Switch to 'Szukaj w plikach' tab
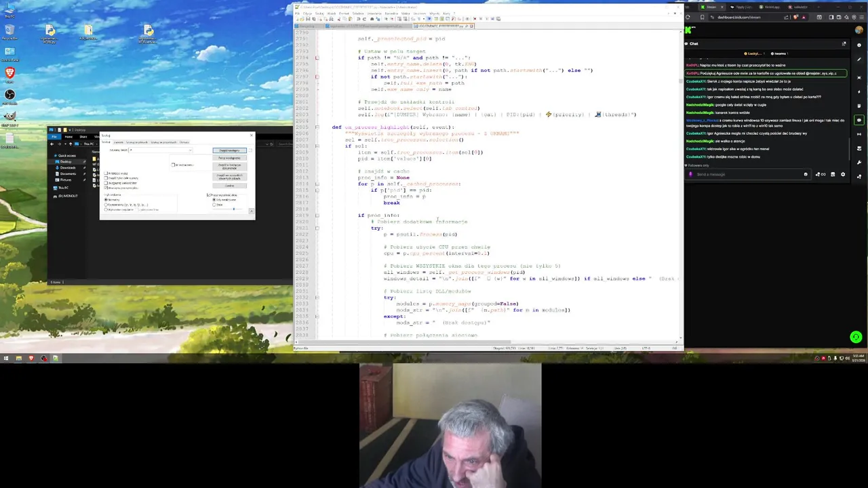868x488 pixels. point(137,142)
